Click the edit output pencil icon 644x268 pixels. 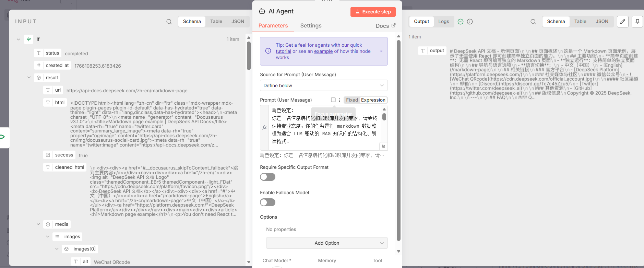(x=623, y=22)
